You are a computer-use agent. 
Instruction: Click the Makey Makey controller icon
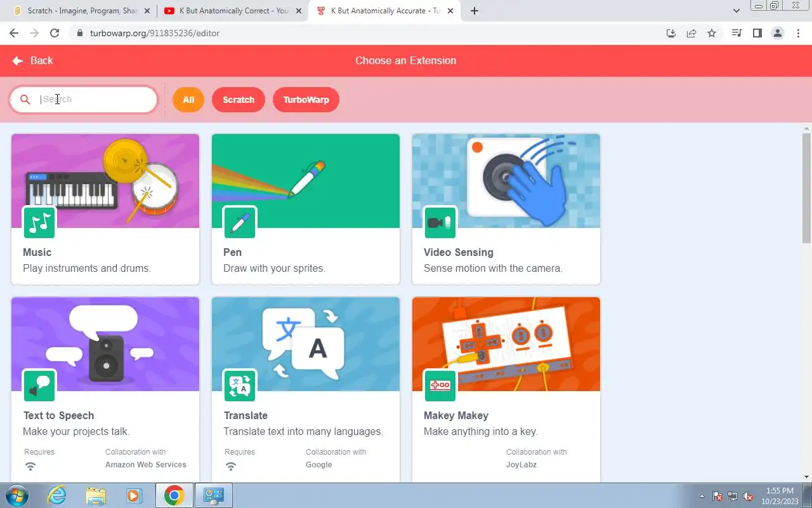[x=440, y=385]
